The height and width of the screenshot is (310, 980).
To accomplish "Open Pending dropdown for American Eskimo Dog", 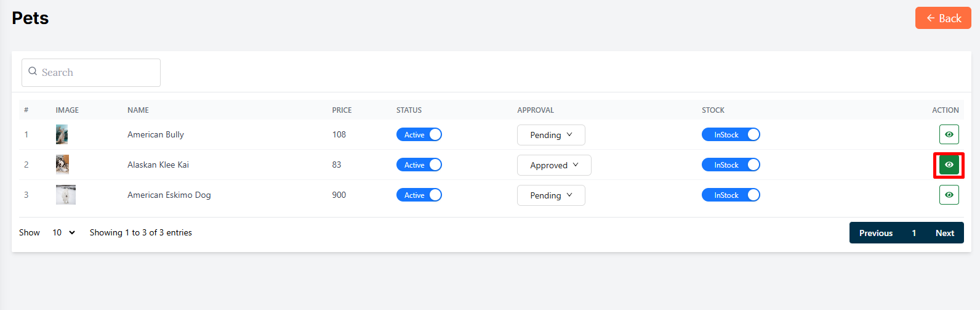I will (x=551, y=195).
